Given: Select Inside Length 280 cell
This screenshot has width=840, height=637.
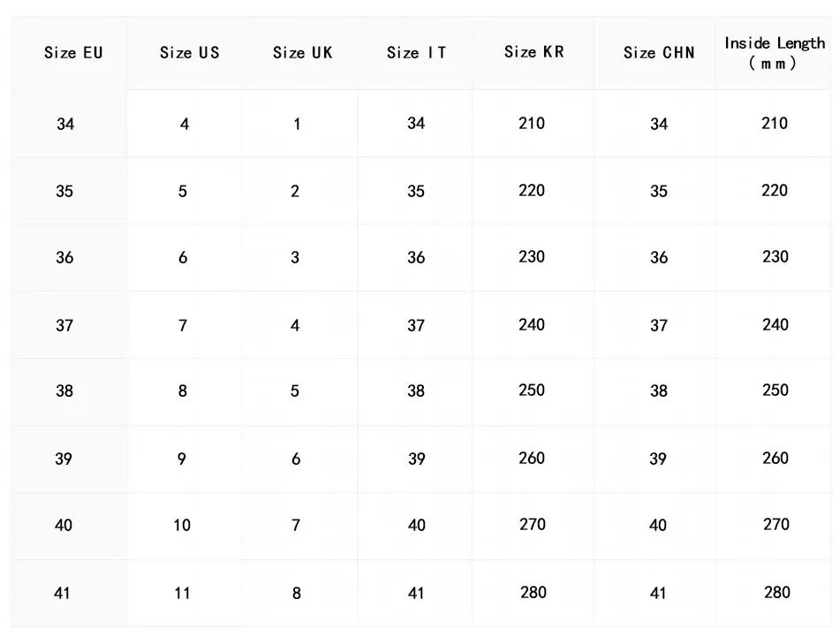Looking at the screenshot, I should pos(776,593).
